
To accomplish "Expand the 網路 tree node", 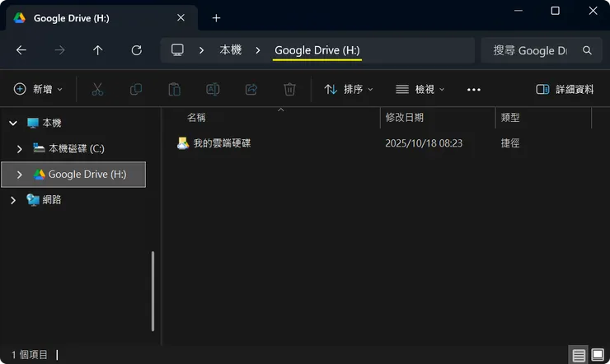I will [x=13, y=200].
